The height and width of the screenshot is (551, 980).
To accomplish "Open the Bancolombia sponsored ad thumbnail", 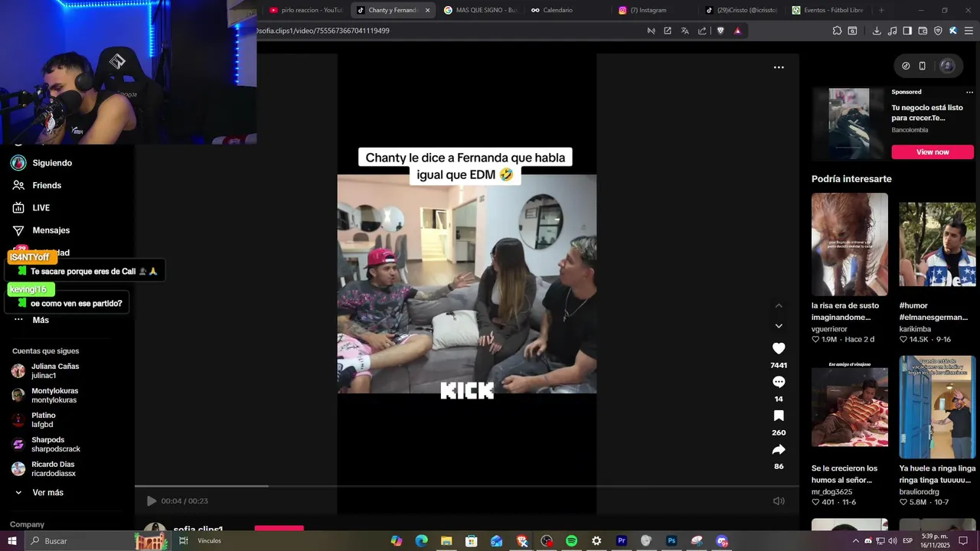I will click(x=848, y=124).
